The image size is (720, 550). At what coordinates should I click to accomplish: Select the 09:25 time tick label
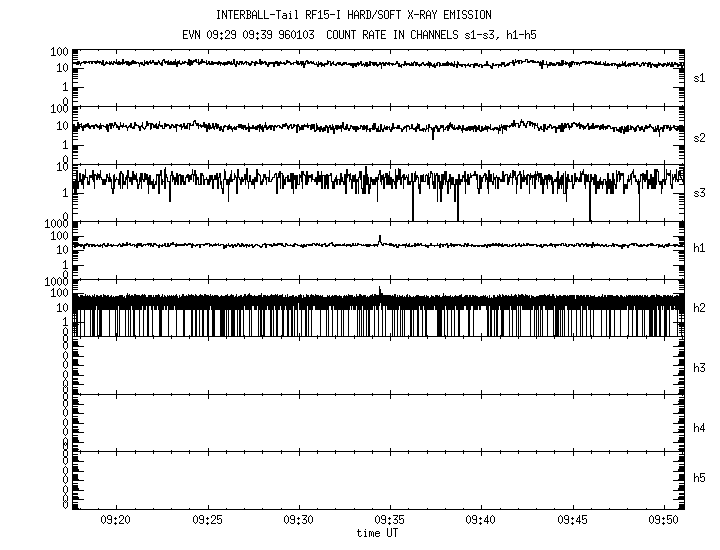207,521
